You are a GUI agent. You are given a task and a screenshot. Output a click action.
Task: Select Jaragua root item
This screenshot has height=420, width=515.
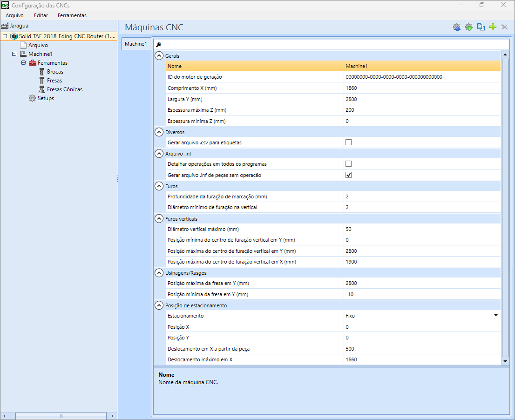point(19,26)
